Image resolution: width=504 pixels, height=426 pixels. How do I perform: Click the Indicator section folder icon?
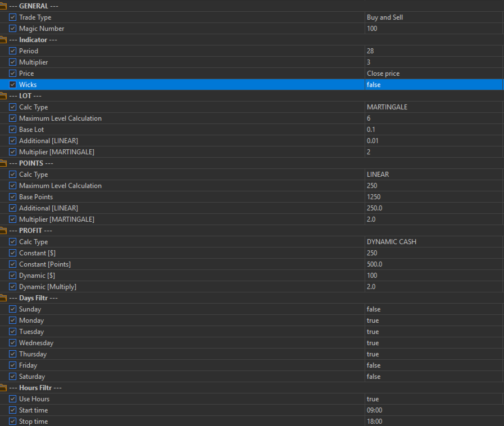coord(3,39)
